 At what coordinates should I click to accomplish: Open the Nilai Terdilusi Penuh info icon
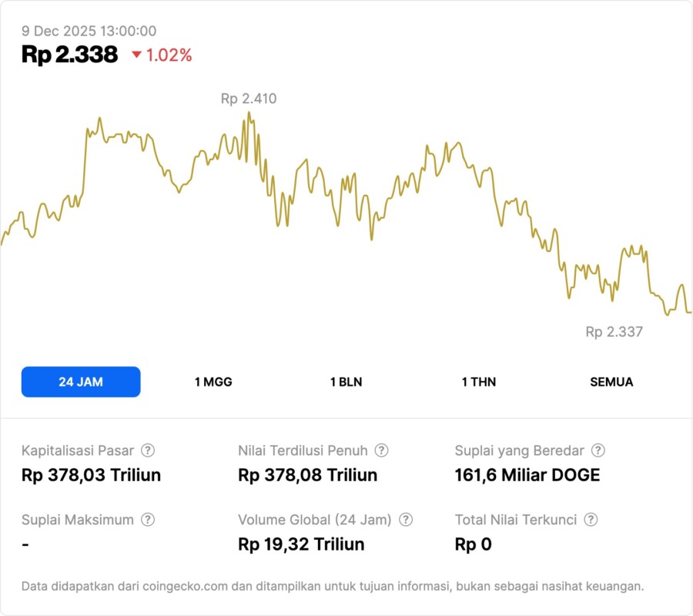(x=381, y=450)
